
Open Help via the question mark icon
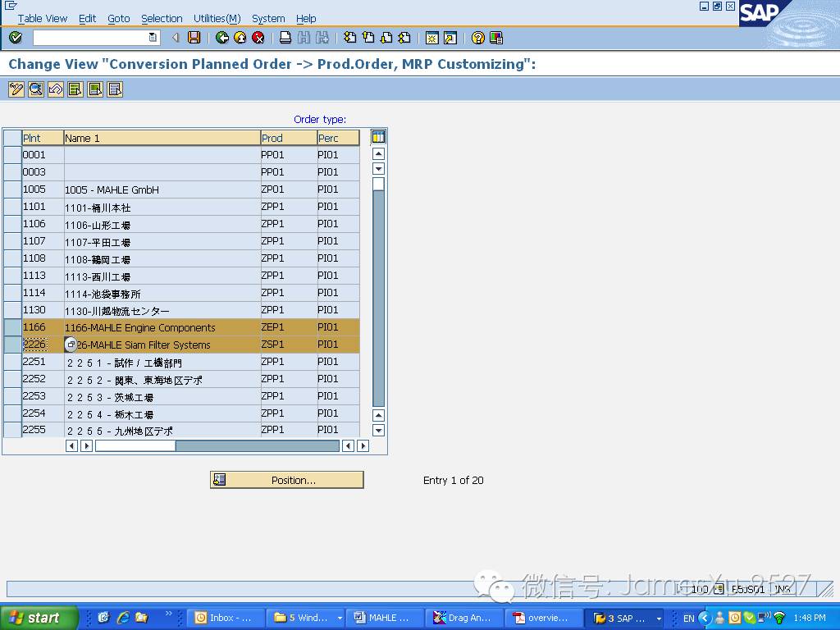point(478,38)
